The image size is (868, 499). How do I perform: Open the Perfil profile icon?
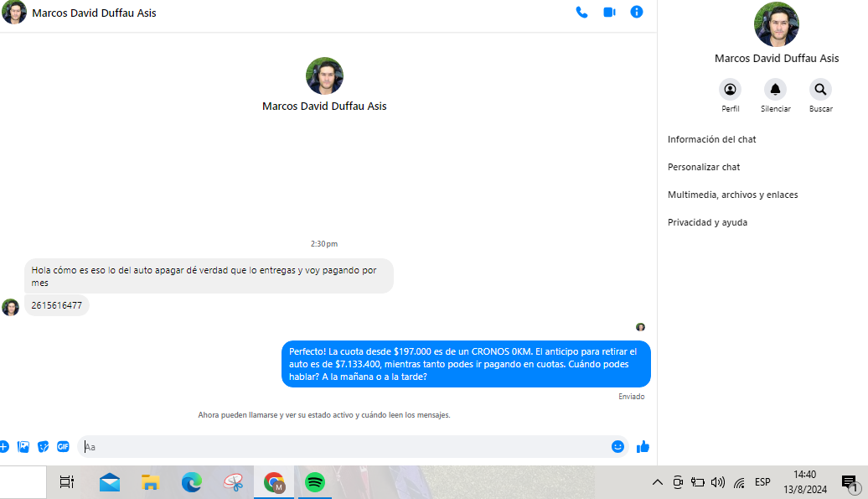pyautogui.click(x=731, y=90)
